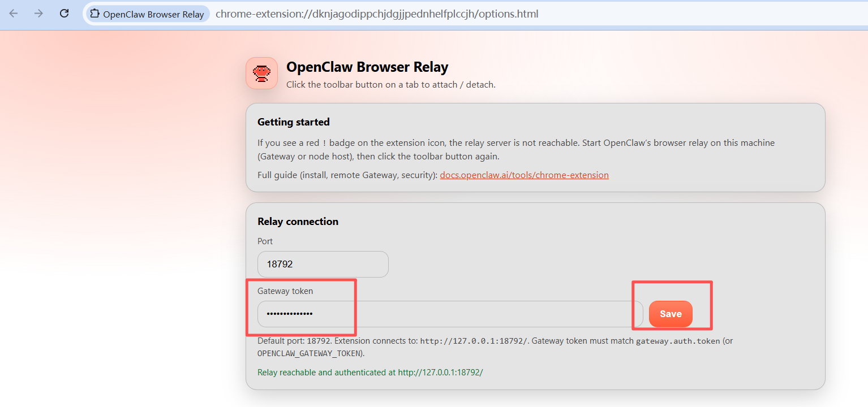Click the green "Relay reachable and authenticated" status

point(370,373)
